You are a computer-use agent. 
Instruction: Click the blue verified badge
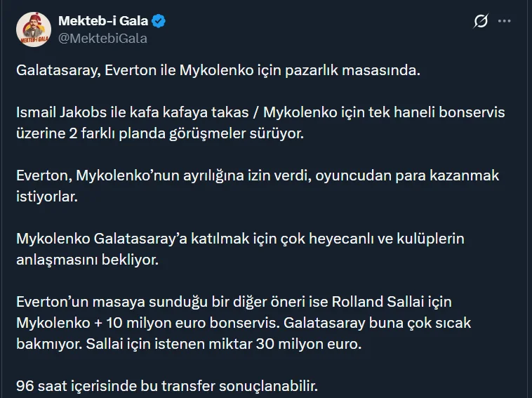159,21
